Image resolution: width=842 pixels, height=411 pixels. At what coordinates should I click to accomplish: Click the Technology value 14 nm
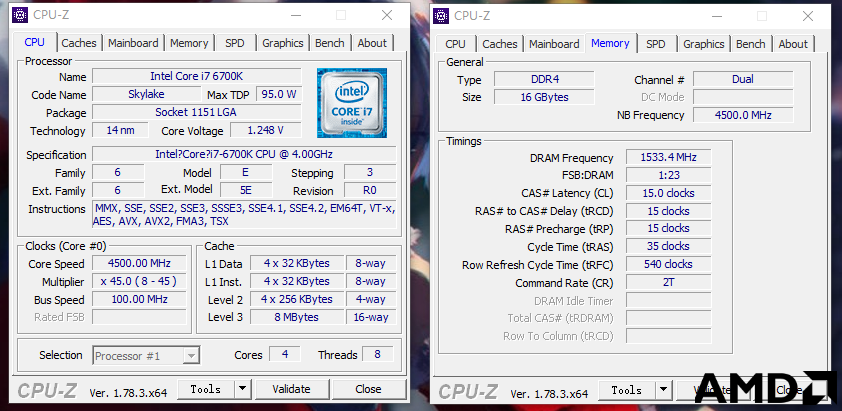[x=120, y=130]
